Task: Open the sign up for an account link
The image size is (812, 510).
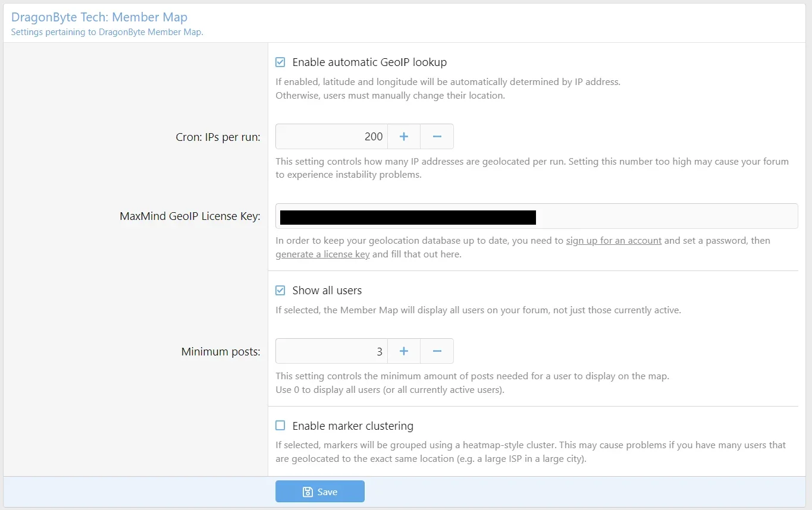Action: [x=614, y=241]
